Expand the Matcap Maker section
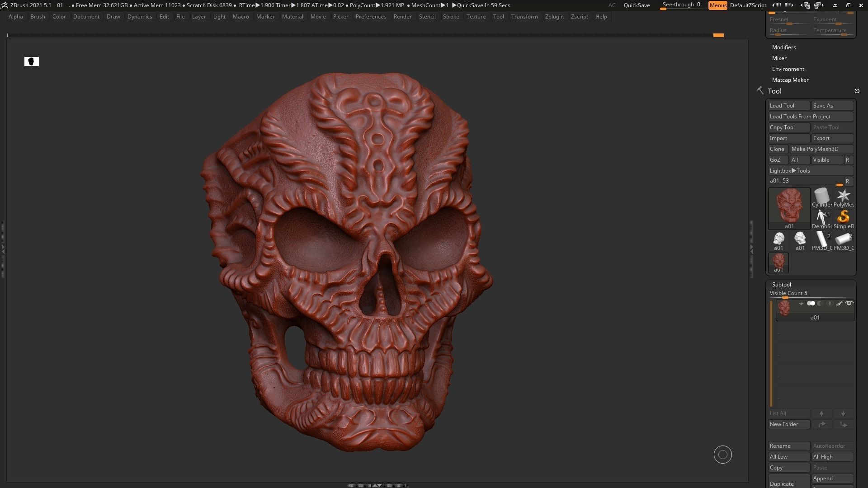868x488 pixels. (x=790, y=80)
